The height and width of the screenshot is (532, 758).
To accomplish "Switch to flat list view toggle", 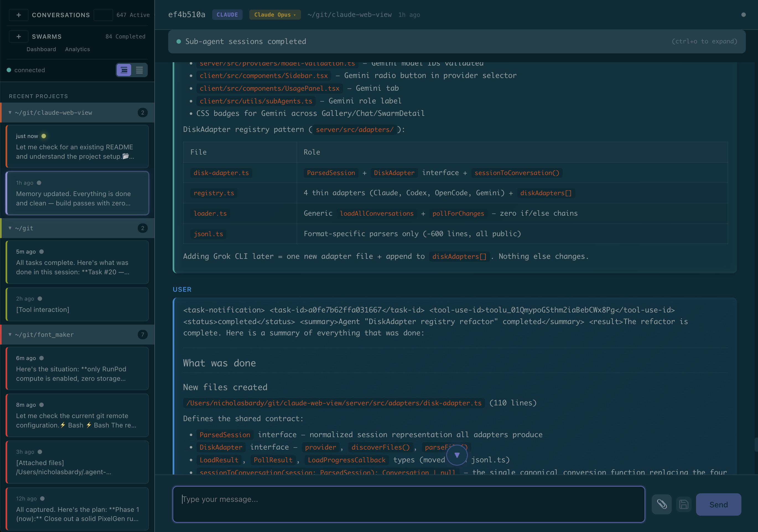I will point(139,70).
